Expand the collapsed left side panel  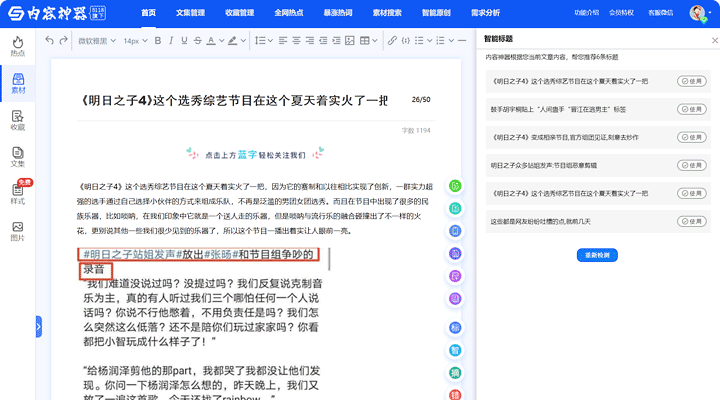pos(39,327)
